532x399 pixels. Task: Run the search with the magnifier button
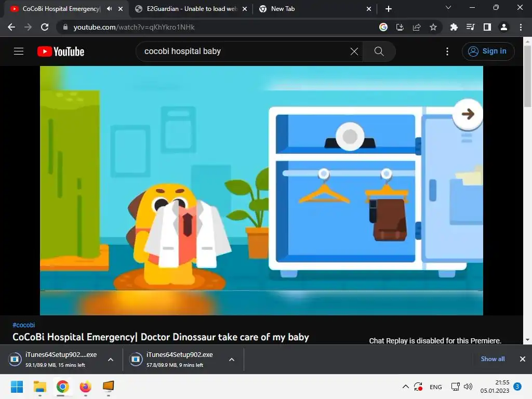point(379,51)
